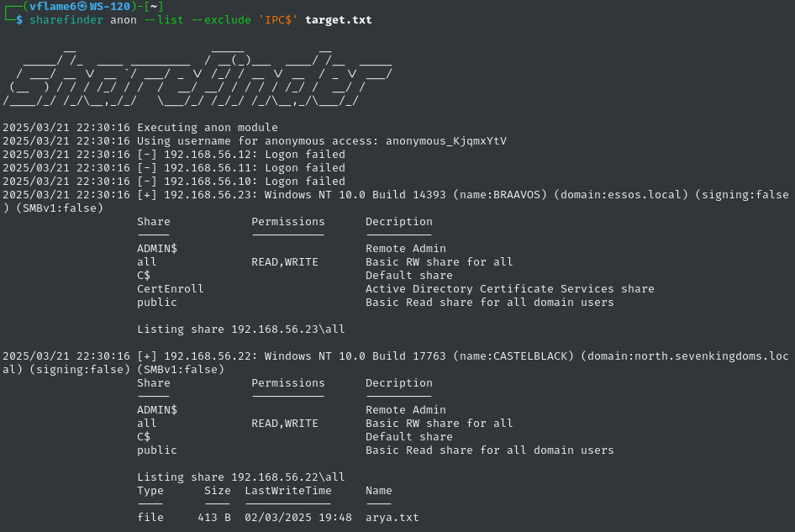The image size is (795, 532).
Task: Click the name:CASTELBLACK host info
Action: (x=513, y=356)
